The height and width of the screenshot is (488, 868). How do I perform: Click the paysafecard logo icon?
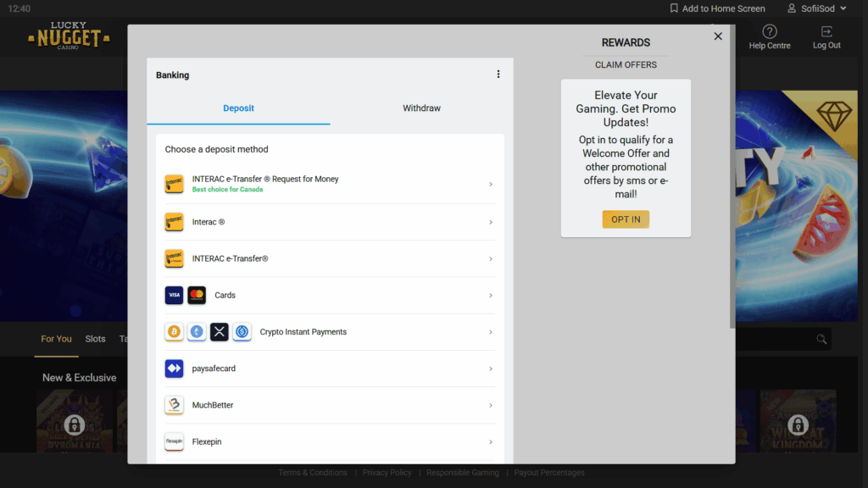pyautogui.click(x=174, y=369)
